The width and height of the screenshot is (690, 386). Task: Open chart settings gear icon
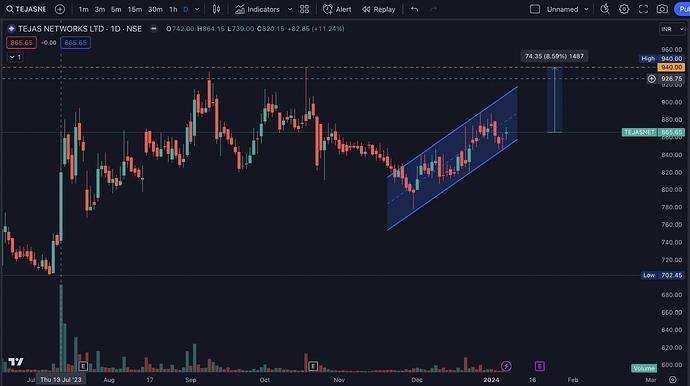click(624, 9)
